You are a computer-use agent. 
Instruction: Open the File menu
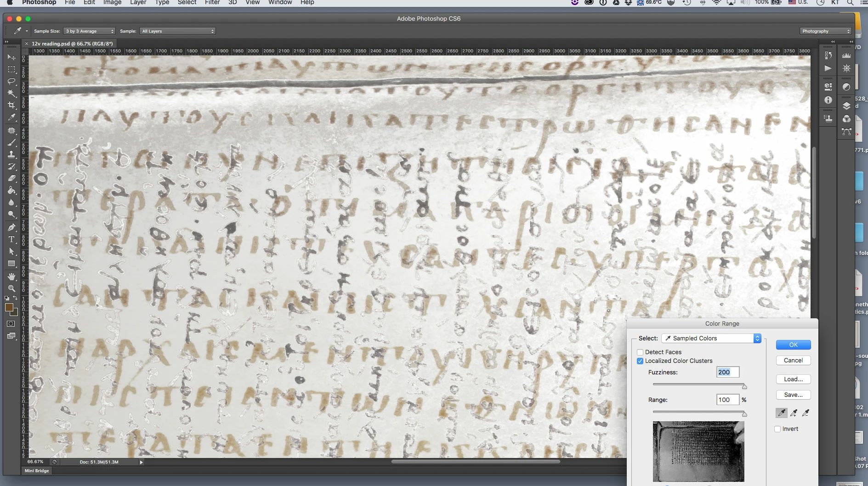point(70,2)
